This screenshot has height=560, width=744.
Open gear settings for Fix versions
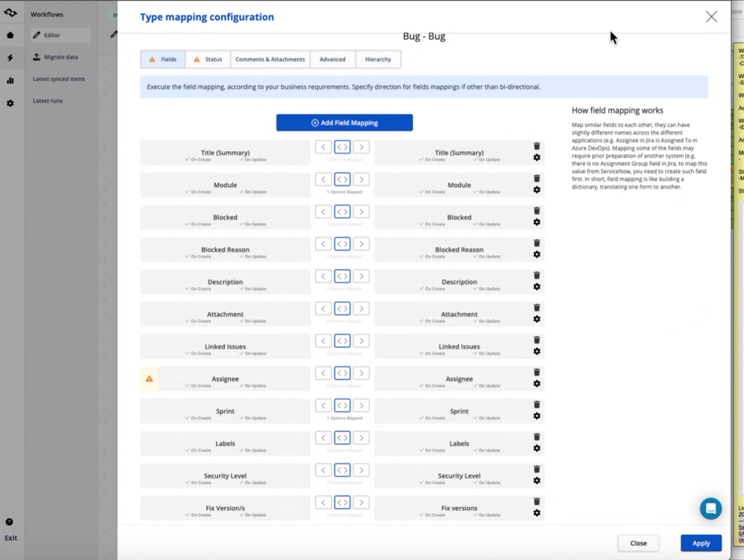(x=537, y=512)
